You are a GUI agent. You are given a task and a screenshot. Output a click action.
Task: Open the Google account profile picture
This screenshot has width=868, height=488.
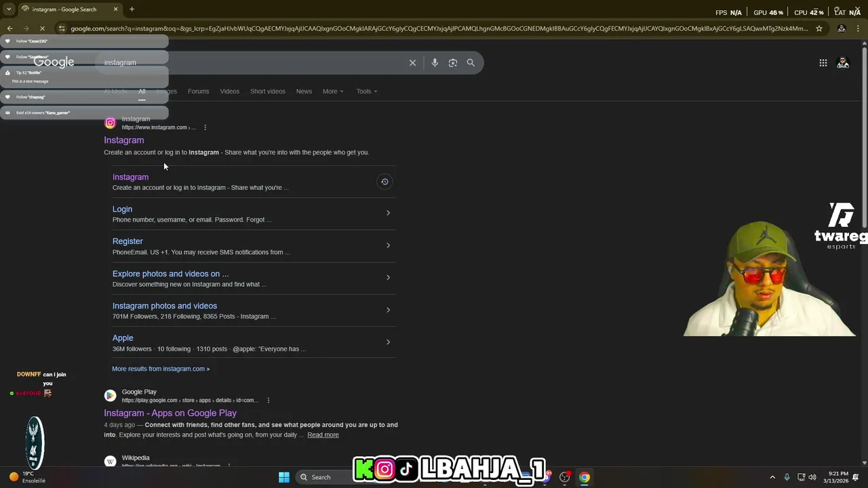point(843,62)
